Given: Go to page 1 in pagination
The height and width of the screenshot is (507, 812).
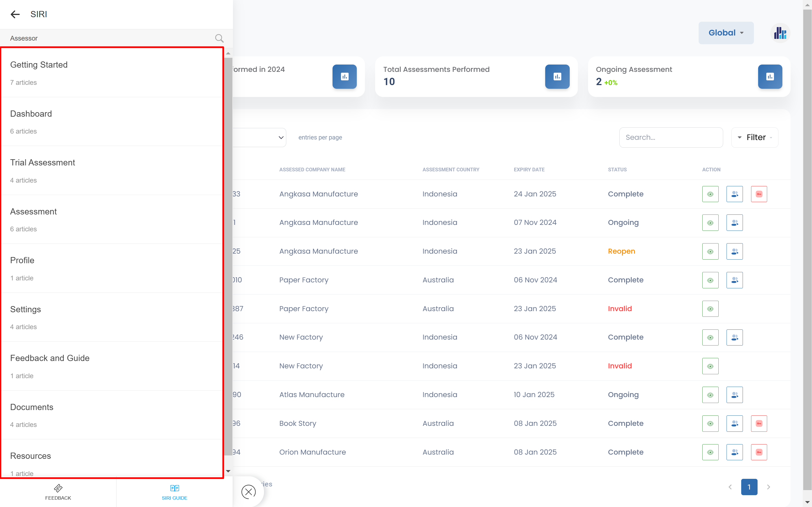Looking at the screenshot, I should [749, 487].
